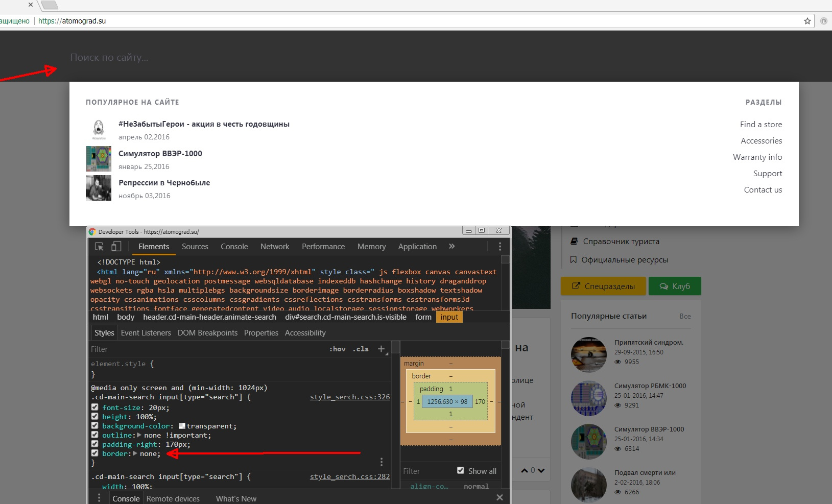This screenshot has width=832, height=504.
Task: Disable the padding-right property checkbox
Action: pos(94,444)
